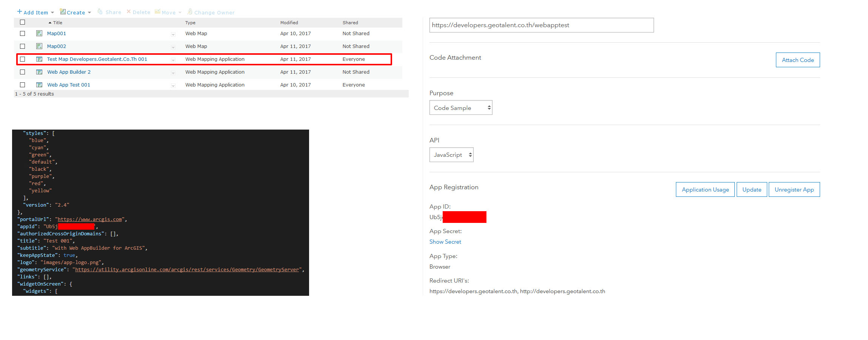868x340 pixels.
Task: Click the Web App Test 001 item icon
Action: [39, 85]
